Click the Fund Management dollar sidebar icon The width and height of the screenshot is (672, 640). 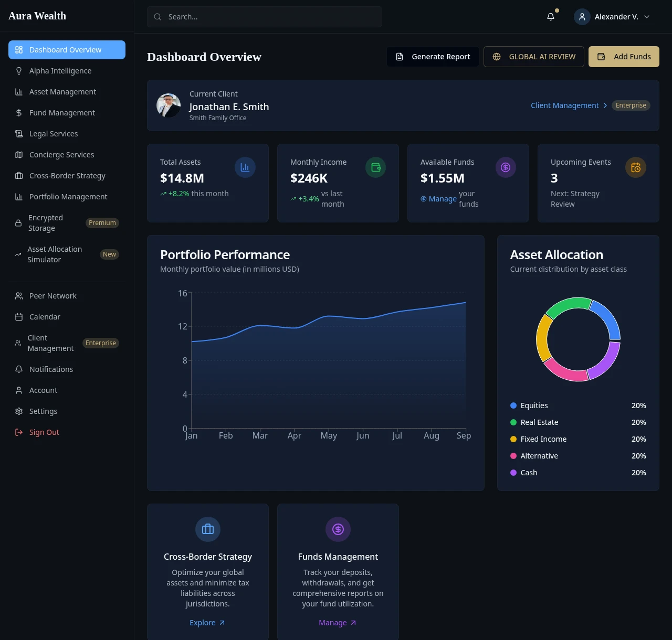[x=19, y=113]
